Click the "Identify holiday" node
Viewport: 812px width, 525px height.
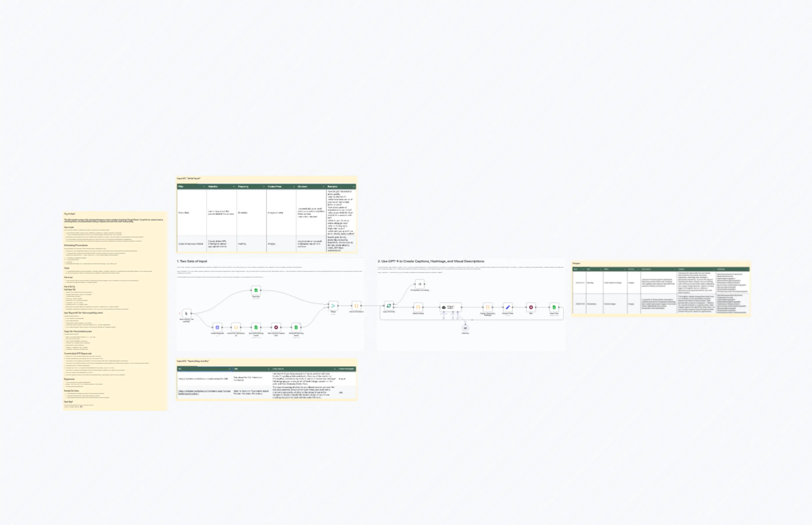tap(418, 307)
